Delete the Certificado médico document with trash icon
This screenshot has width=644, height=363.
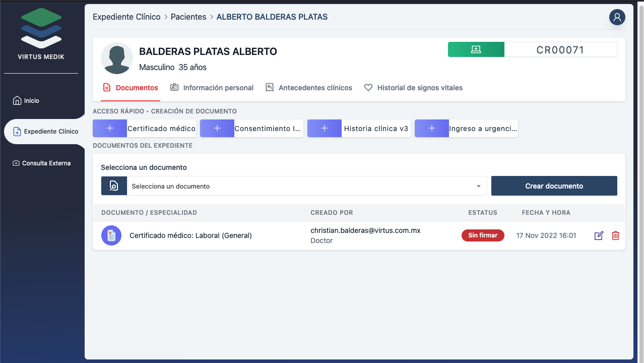coord(615,235)
